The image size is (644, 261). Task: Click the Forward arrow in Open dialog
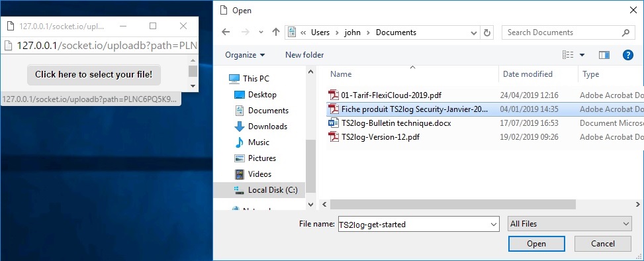point(245,32)
